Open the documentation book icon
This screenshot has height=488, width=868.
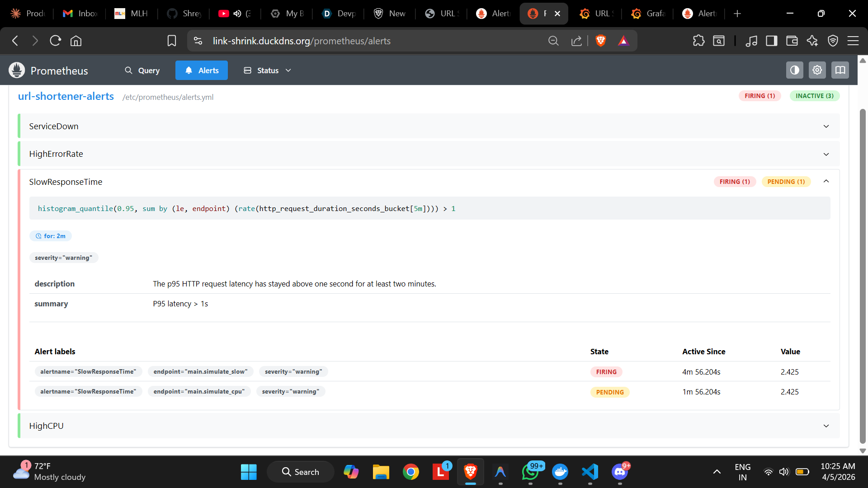click(x=840, y=70)
